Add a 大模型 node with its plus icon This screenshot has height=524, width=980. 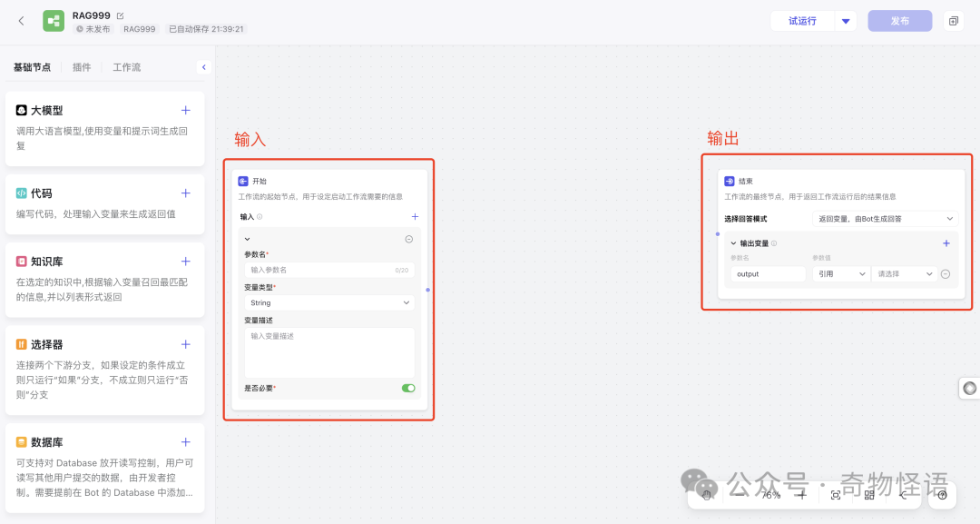point(186,110)
